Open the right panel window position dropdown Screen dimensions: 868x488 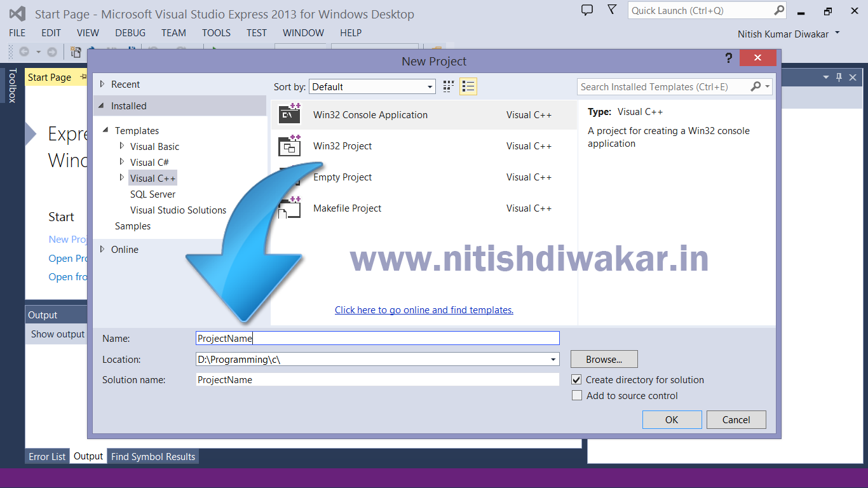click(x=826, y=77)
